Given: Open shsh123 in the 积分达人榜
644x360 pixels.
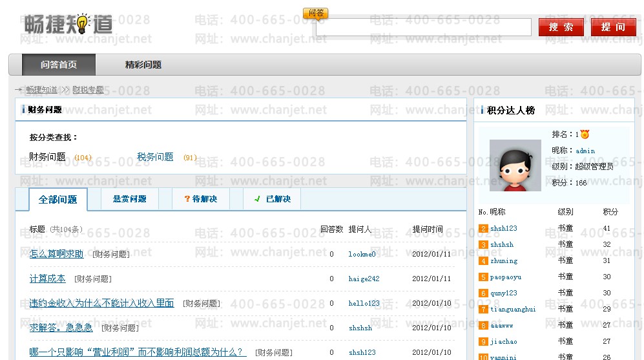Looking at the screenshot, I should click(x=504, y=229).
